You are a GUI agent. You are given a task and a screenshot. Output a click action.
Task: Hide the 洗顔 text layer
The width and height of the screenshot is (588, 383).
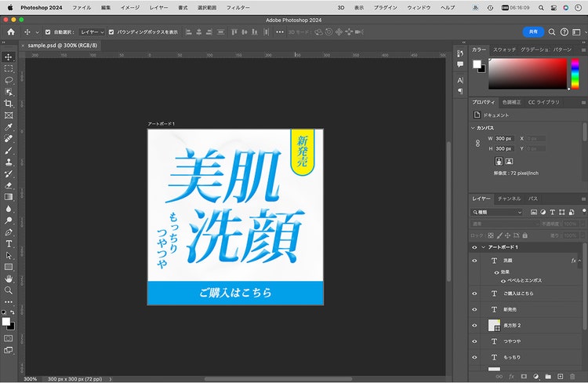pyautogui.click(x=474, y=261)
